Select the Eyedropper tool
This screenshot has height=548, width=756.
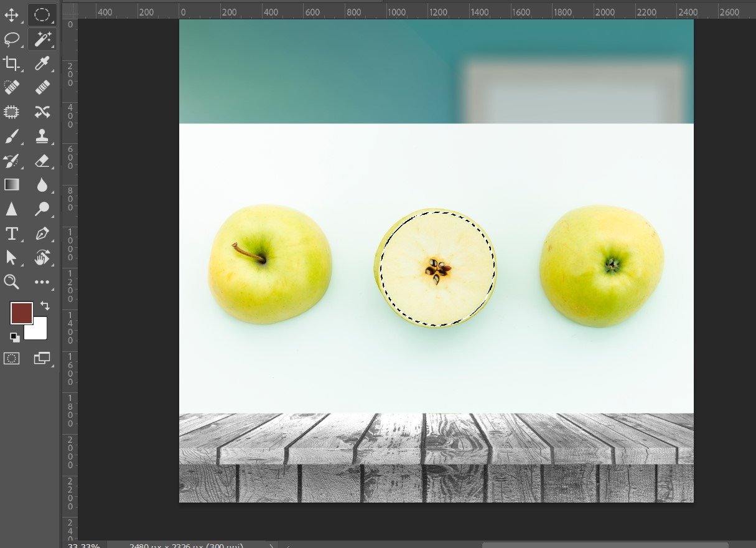42,63
